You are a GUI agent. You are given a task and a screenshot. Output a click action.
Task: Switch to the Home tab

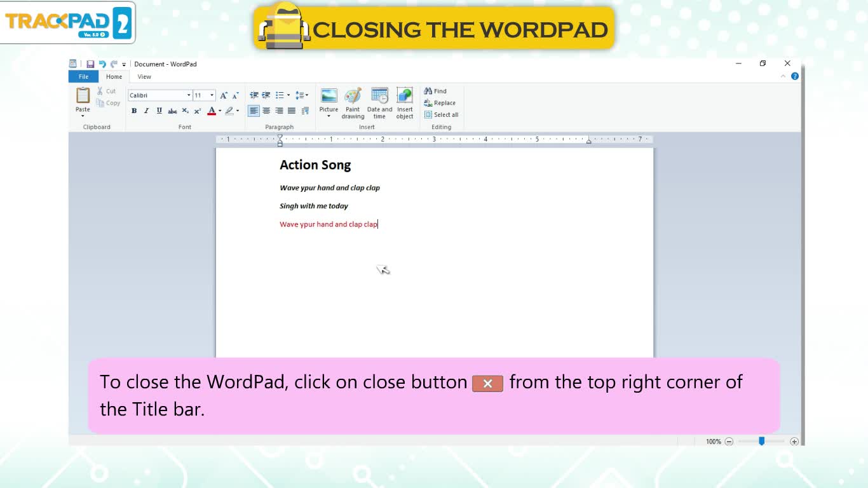pyautogui.click(x=114, y=77)
